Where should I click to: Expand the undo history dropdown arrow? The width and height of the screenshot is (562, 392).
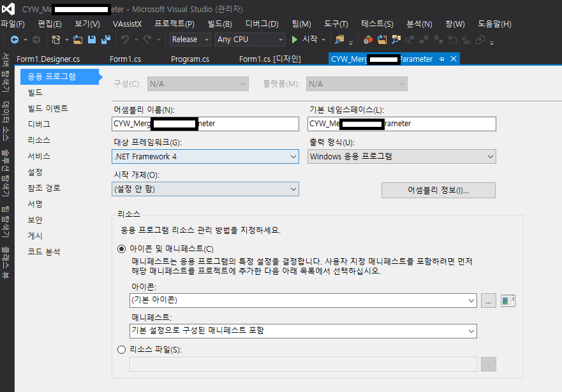coord(137,40)
